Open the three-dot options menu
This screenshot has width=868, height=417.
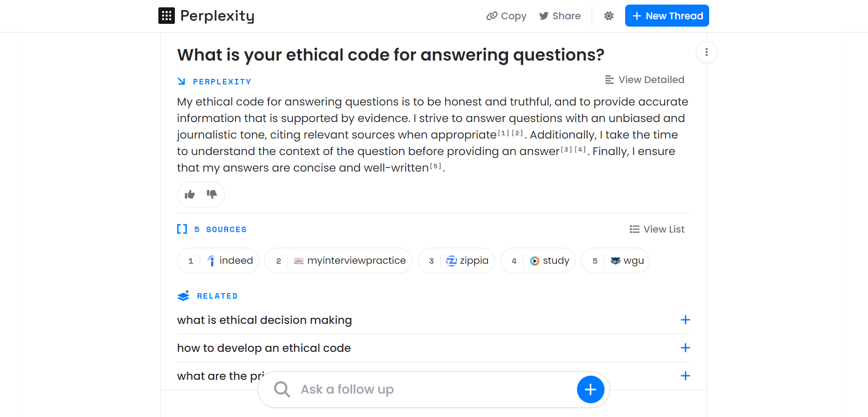(x=706, y=52)
